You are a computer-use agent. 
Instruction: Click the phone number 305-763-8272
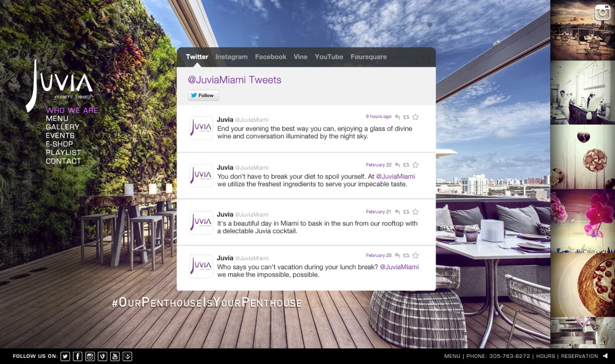(x=509, y=356)
